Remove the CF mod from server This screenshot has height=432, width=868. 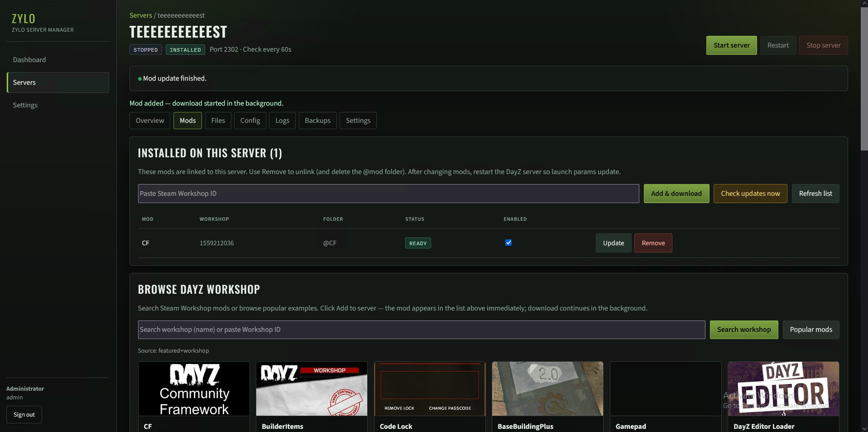point(653,243)
